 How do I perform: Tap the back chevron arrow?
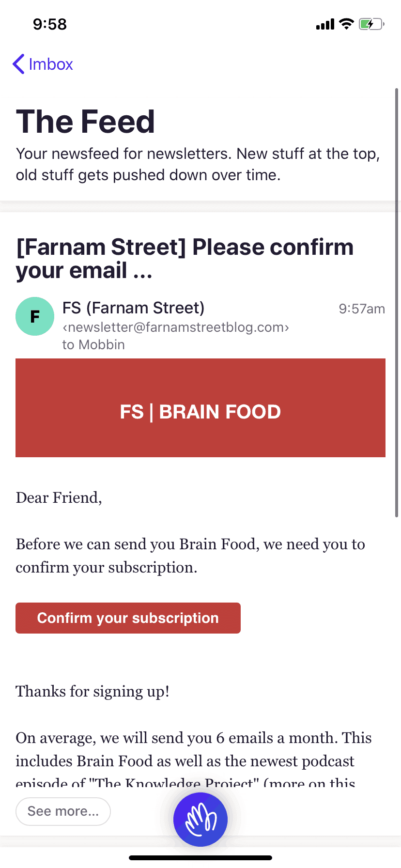point(18,64)
